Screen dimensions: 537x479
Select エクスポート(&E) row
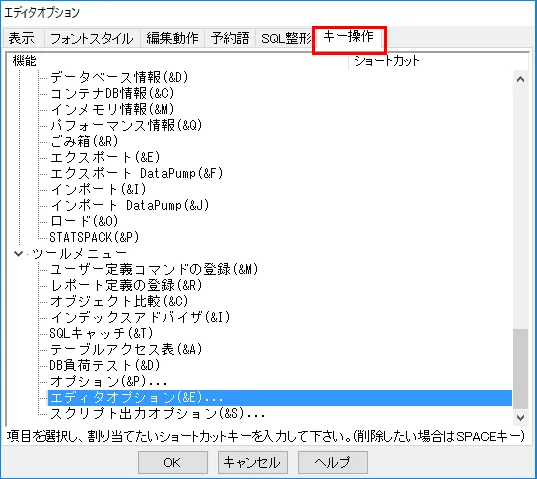(105, 157)
